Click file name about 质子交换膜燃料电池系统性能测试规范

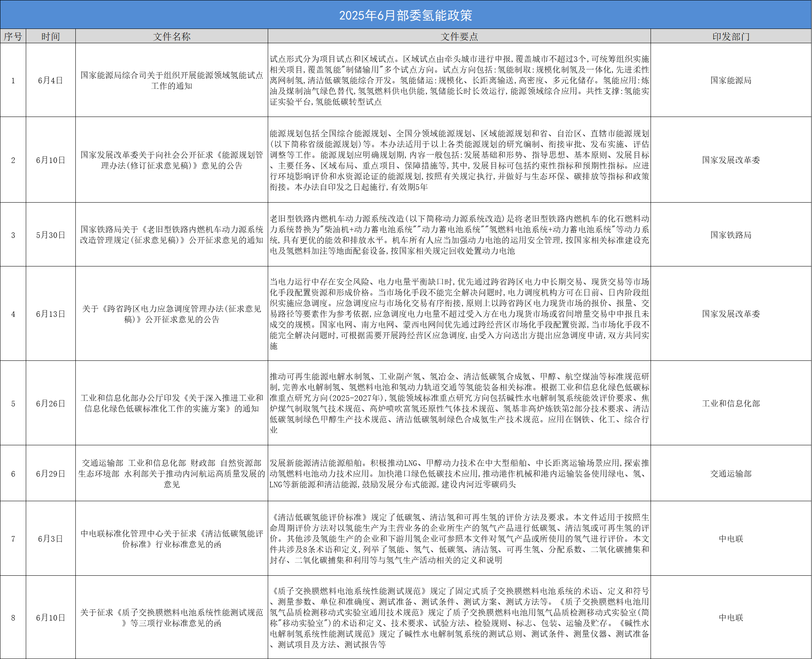pyautogui.click(x=171, y=618)
